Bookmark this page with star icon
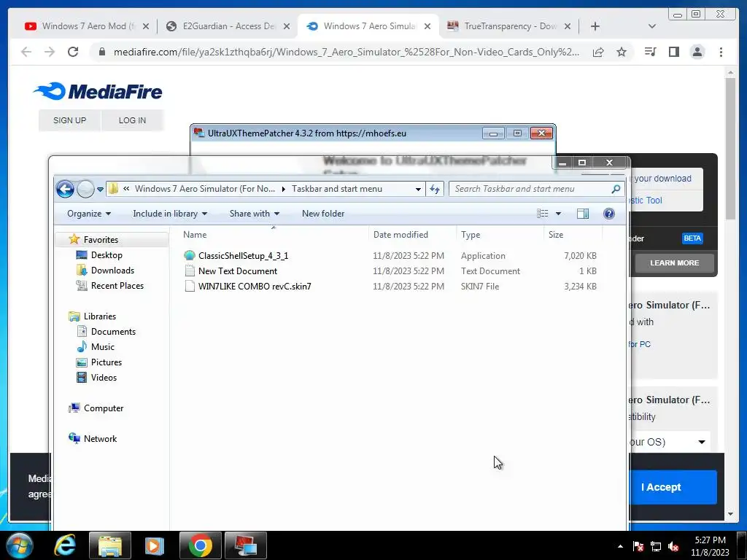747x560 pixels. (622, 52)
